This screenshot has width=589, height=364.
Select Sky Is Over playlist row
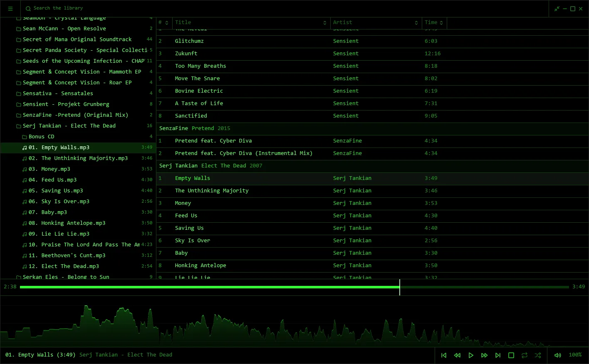[372, 241]
